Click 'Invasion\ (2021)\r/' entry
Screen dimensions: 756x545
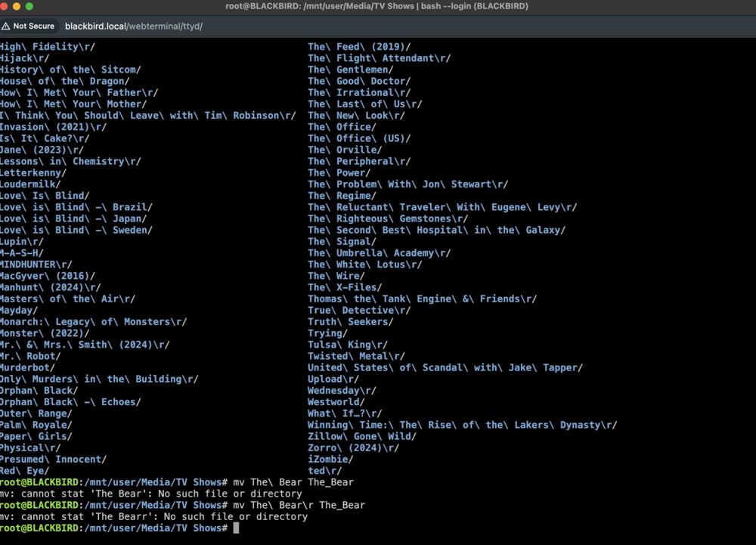click(x=53, y=127)
